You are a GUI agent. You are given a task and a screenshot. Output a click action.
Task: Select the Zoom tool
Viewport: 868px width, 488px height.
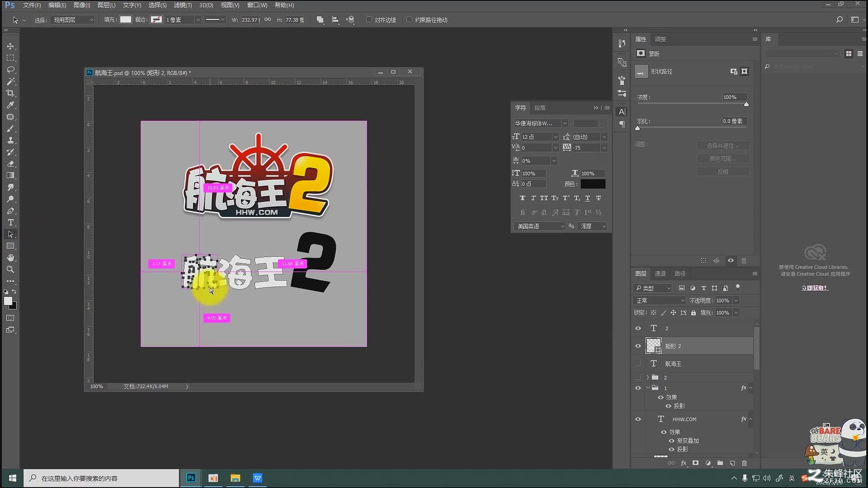click(x=10, y=270)
